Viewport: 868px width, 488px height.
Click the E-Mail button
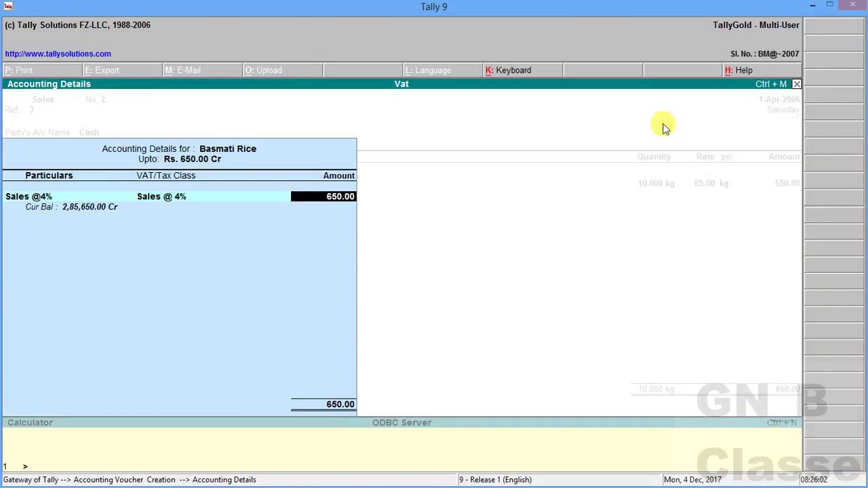(202, 70)
